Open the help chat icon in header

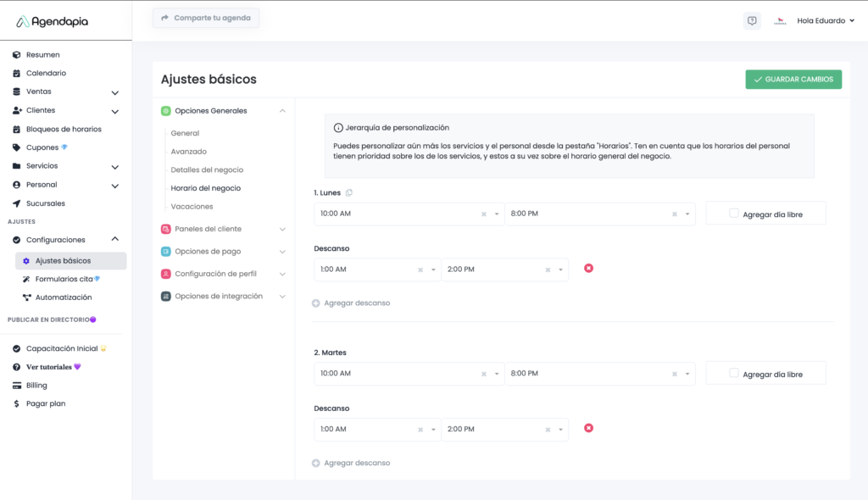(x=751, y=21)
